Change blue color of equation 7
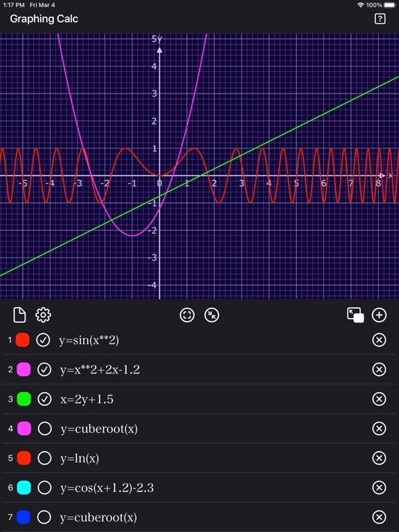Screen dimensions: 399x532 pos(24,517)
